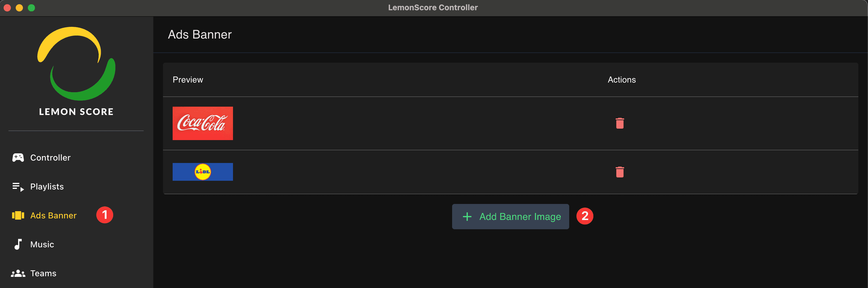Screen dimensions: 868x288
Task: Select the Controller gamepad icon
Action: [x=18, y=157]
